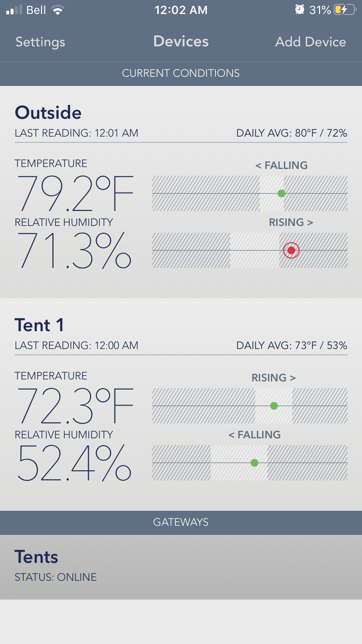This screenshot has height=644, width=362.
Task: Open the Outside sensor details
Action: [48, 113]
